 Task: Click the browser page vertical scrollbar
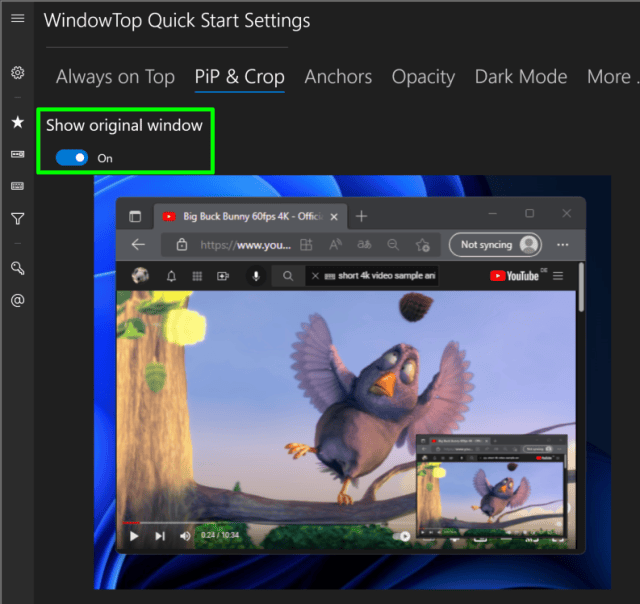point(581,288)
